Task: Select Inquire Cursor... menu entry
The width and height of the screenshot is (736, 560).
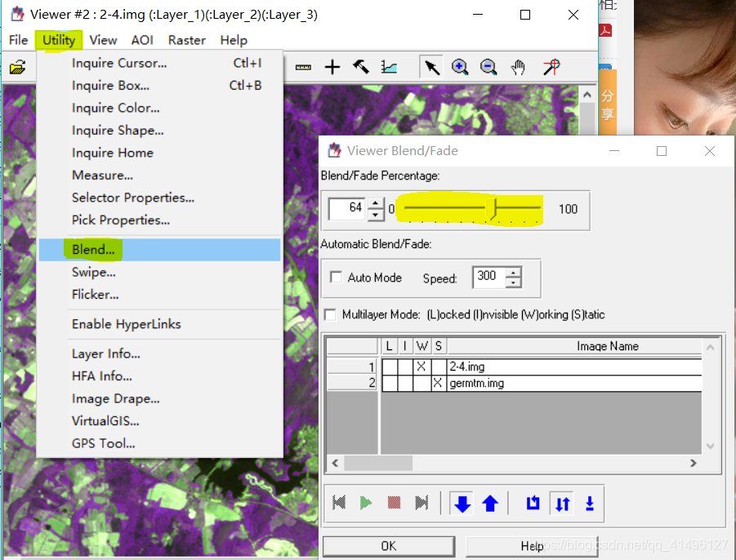Action: coord(159,63)
